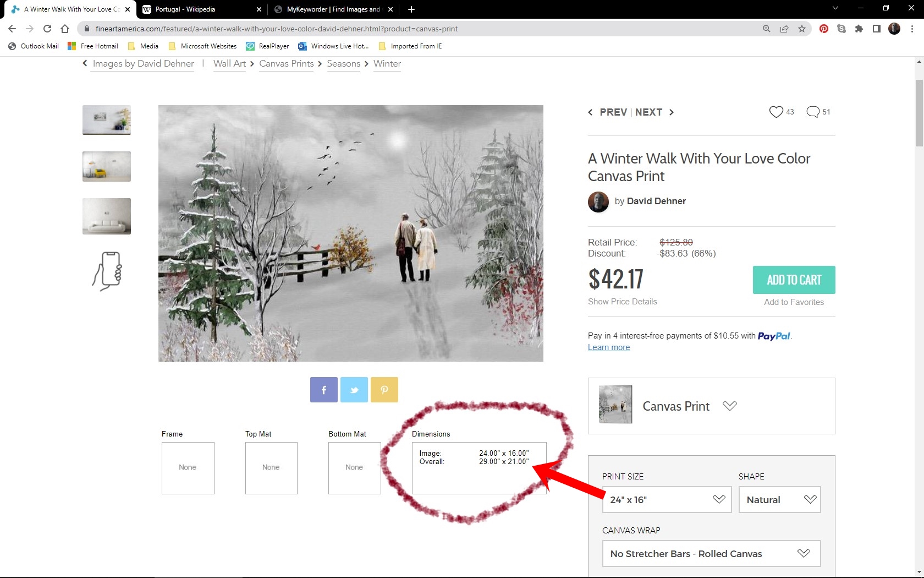The width and height of the screenshot is (924, 578).
Task: Open Canvas Prints breadcrumb
Action: (287, 64)
